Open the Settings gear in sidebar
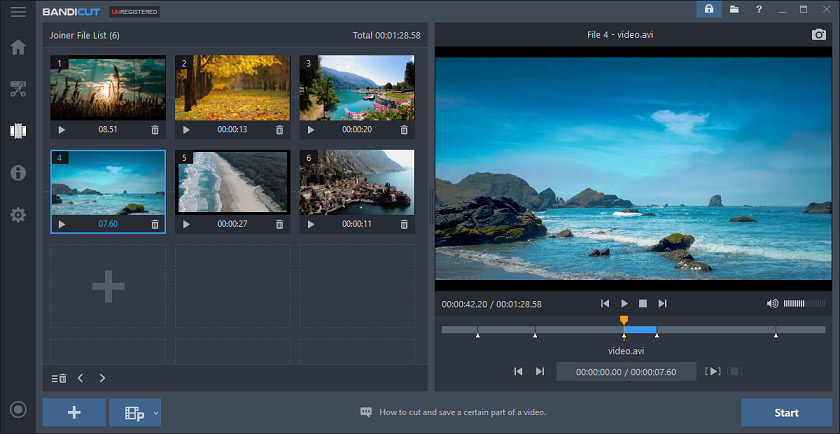The height and width of the screenshot is (434, 840). tap(18, 215)
